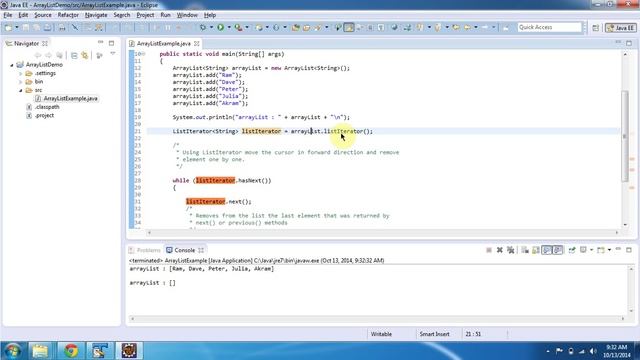
Task: Open the Source menu
Action: click(x=43, y=15)
